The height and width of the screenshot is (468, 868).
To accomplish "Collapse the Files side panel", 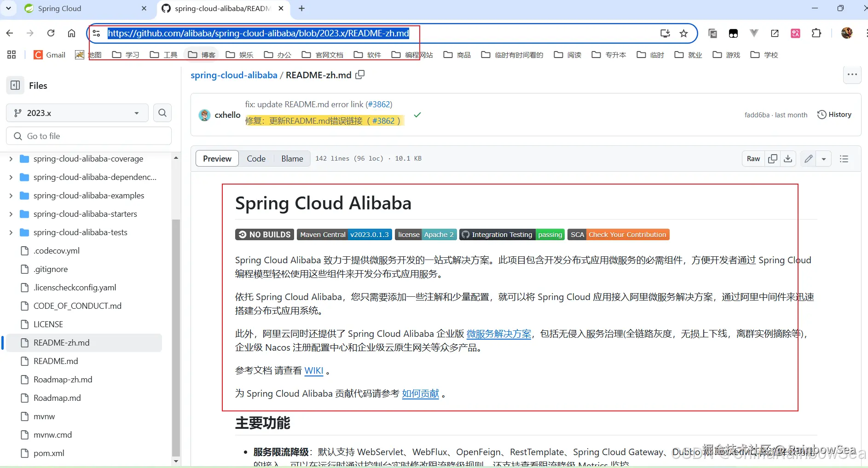I will (x=15, y=86).
